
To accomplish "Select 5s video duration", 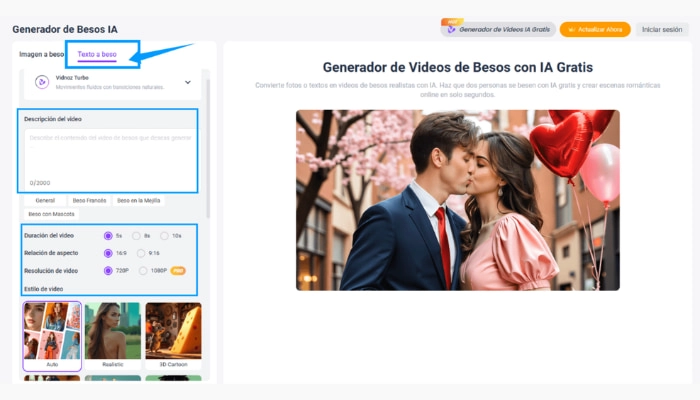I will (x=108, y=236).
